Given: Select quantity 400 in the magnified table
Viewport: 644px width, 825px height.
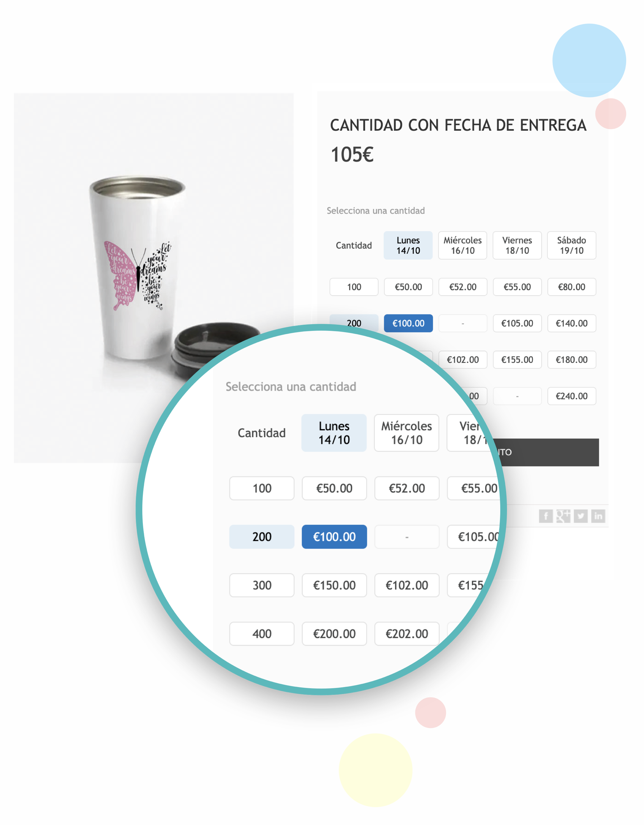Looking at the screenshot, I should [262, 633].
